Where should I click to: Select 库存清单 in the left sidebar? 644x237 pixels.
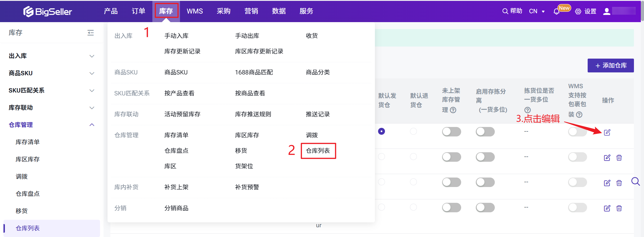point(28,142)
